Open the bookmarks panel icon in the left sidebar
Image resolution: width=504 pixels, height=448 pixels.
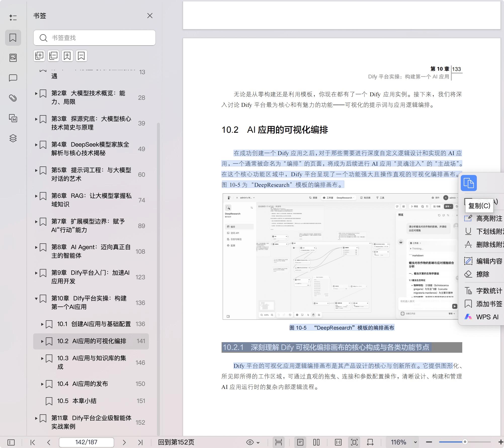13,37
